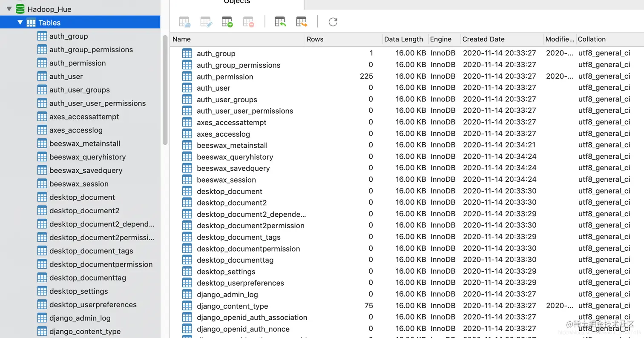This screenshot has width=644, height=338.
Task: Select beeswax_savedquery name in objects list
Action: click(x=233, y=168)
